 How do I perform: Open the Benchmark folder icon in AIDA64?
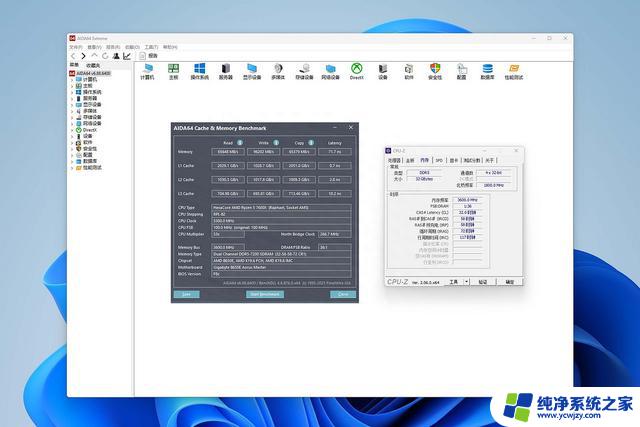513,71
